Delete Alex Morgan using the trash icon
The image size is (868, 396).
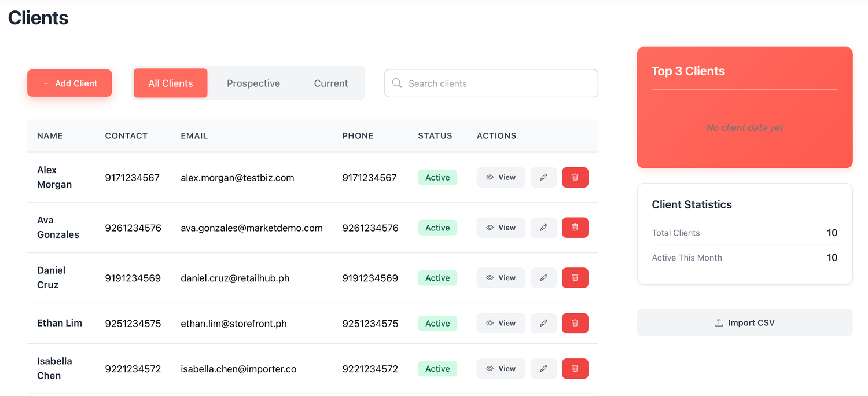pos(575,178)
